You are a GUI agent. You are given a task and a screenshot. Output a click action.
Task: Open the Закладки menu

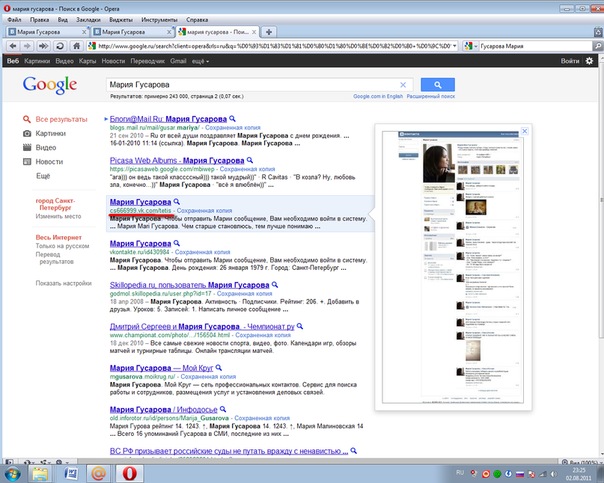(x=88, y=20)
